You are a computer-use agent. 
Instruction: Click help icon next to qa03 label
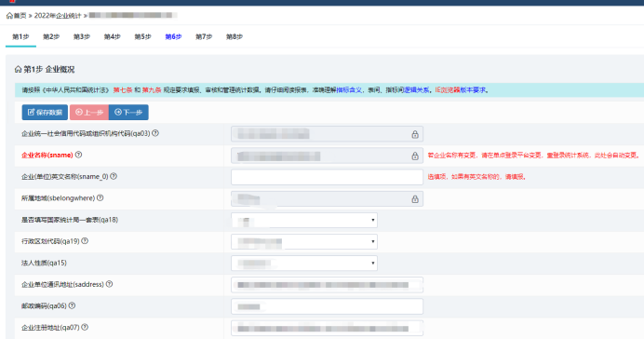[155, 133]
